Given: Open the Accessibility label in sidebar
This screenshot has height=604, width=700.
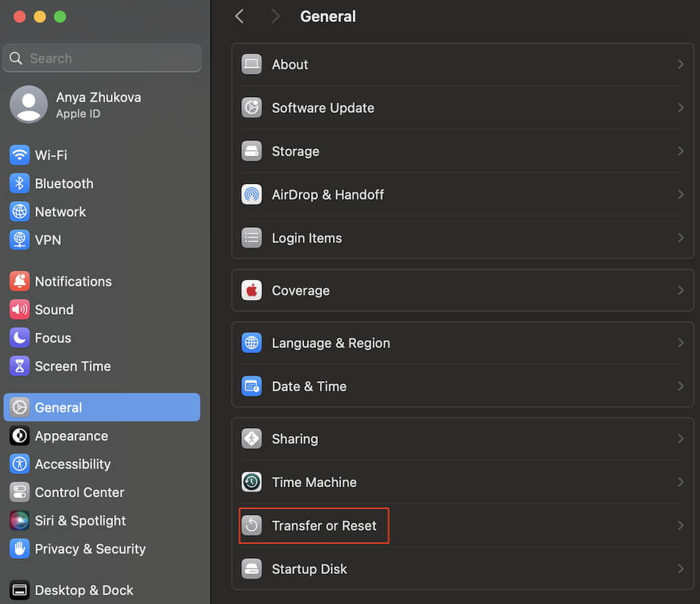Looking at the screenshot, I should [72, 464].
